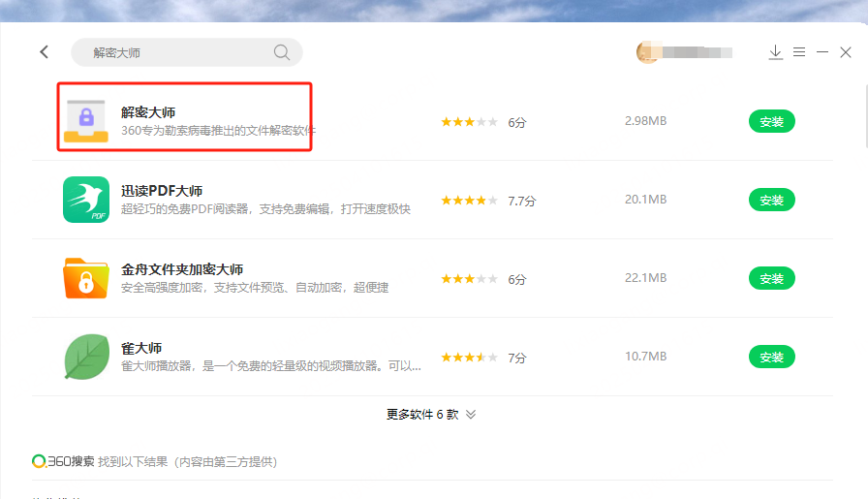The image size is (868, 499).
Task: Expand 更多软件 6 款 list
Action: point(431,414)
